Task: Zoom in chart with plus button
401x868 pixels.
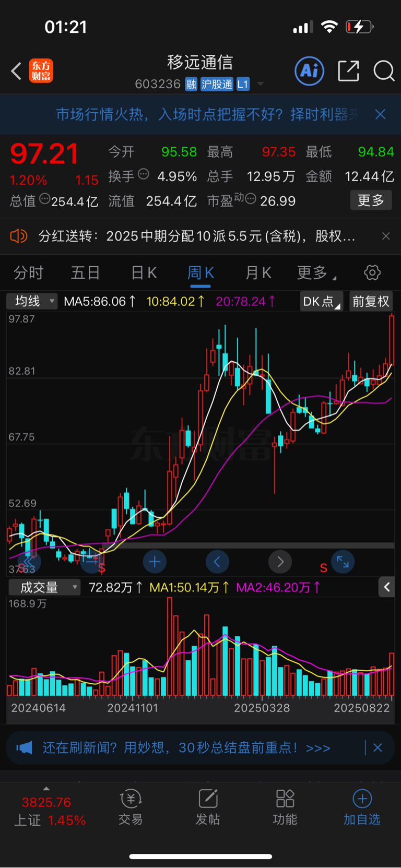Action: 155,562
